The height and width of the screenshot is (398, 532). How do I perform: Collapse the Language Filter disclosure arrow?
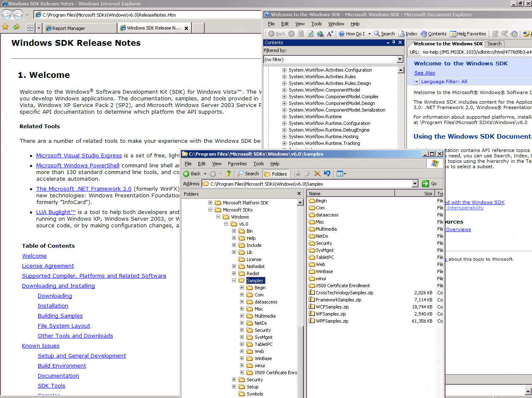coord(416,82)
